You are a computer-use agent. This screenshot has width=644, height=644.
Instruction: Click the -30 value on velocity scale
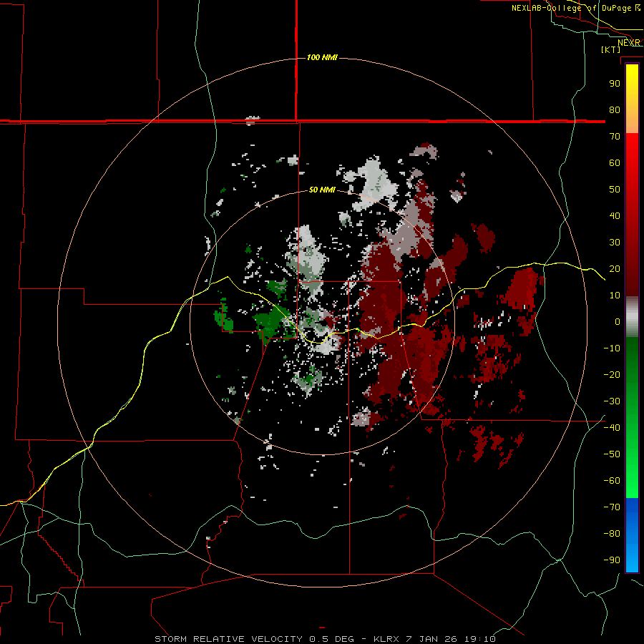[612, 401]
